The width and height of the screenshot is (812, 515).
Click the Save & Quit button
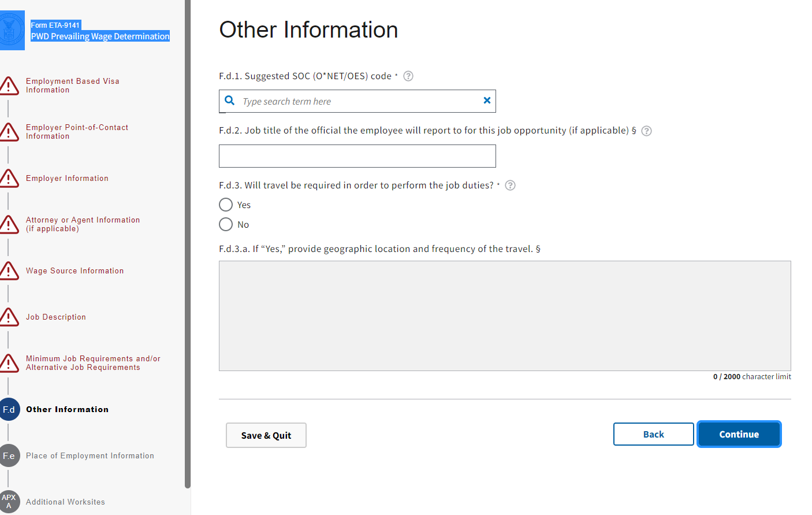(x=266, y=435)
